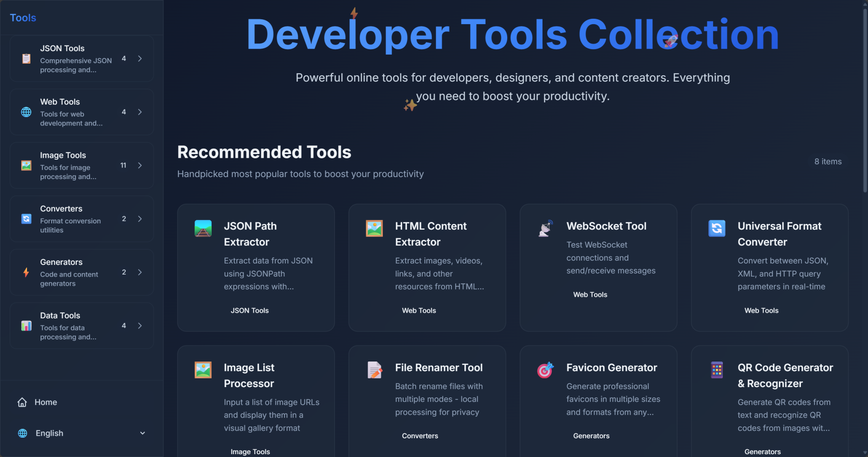
Task: Go to Home in the sidebar
Action: pos(45,402)
